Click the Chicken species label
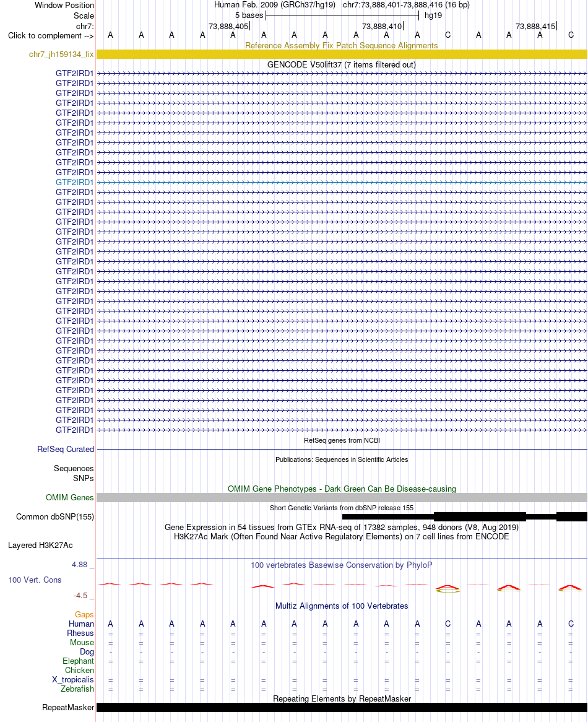588x722 pixels. point(79,671)
